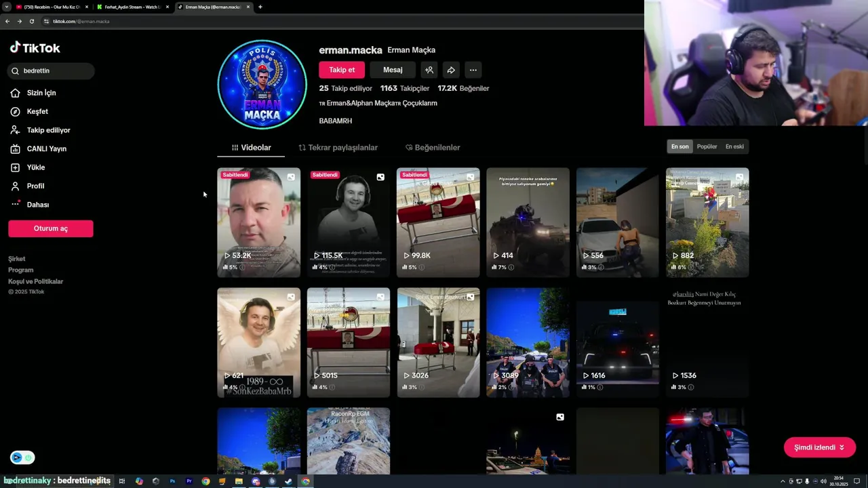The height and width of the screenshot is (488, 868).
Task: Open the Şirket footer link
Action: [17, 259]
